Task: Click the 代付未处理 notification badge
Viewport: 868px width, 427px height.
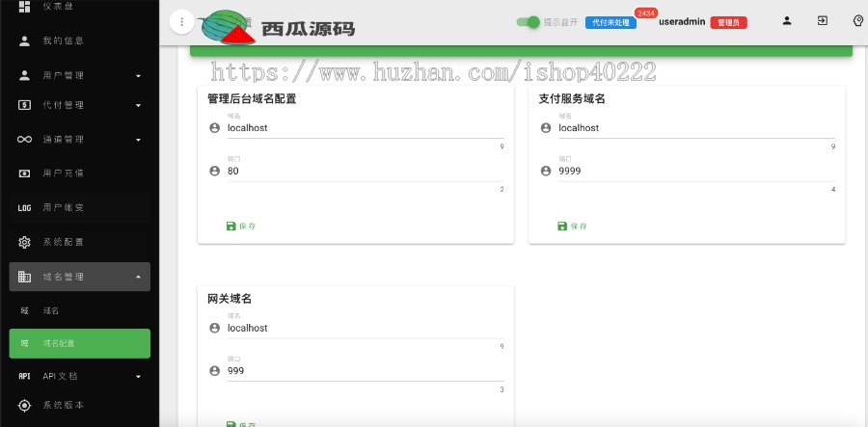Action: [x=610, y=22]
